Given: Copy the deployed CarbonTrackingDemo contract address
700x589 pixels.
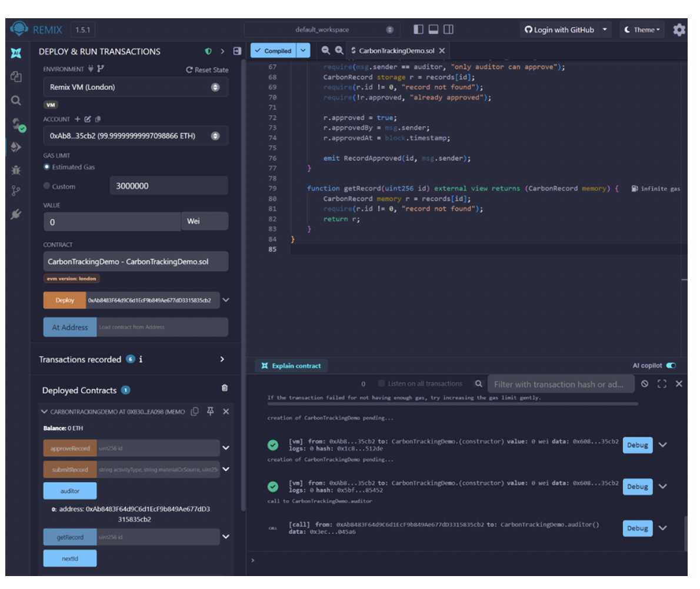Looking at the screenshot, I should click(x=195, y=411).
